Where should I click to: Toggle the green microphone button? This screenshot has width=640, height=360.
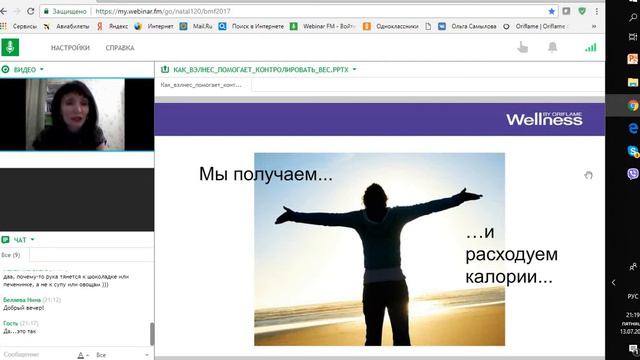[10, 47]
